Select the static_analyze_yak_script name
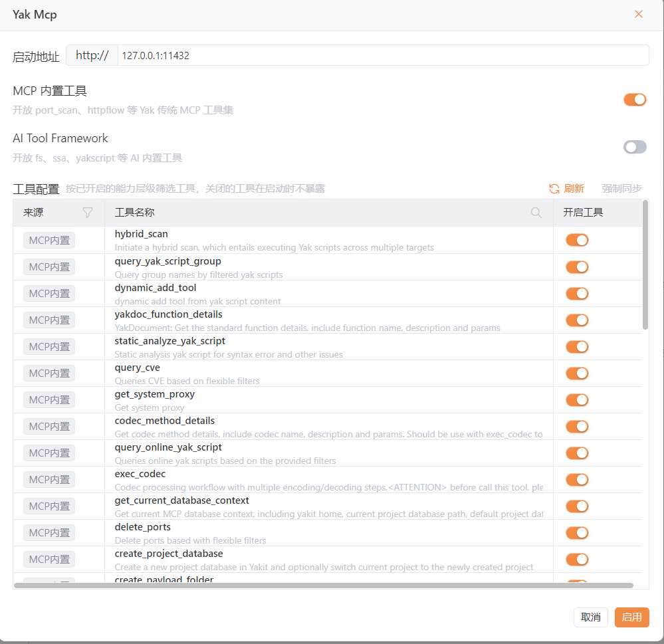 [x=169, y=341]
